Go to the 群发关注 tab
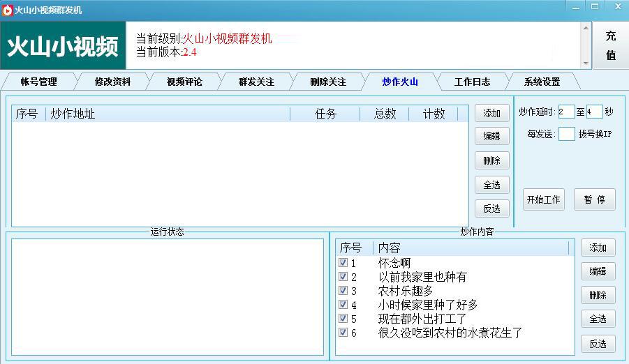This screenshot has height=364, width=629. pyautogui.click(x=256, y=82)
